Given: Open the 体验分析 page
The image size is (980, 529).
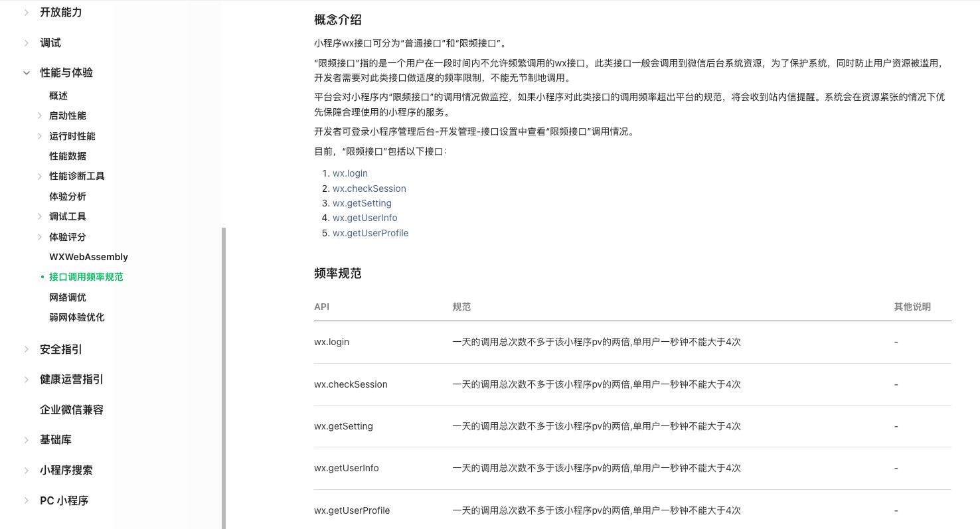Looking at the screenshot, I should tap(68, 196).
